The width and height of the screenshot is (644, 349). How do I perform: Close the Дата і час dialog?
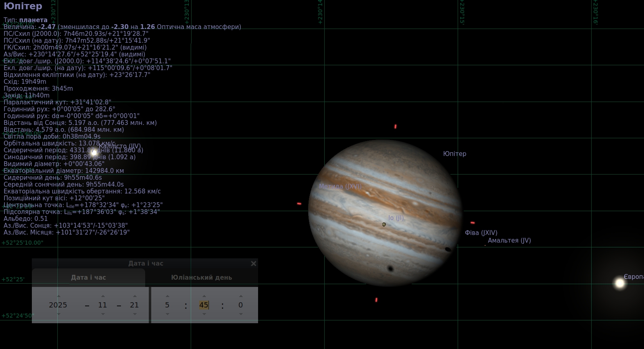point(253,264)
